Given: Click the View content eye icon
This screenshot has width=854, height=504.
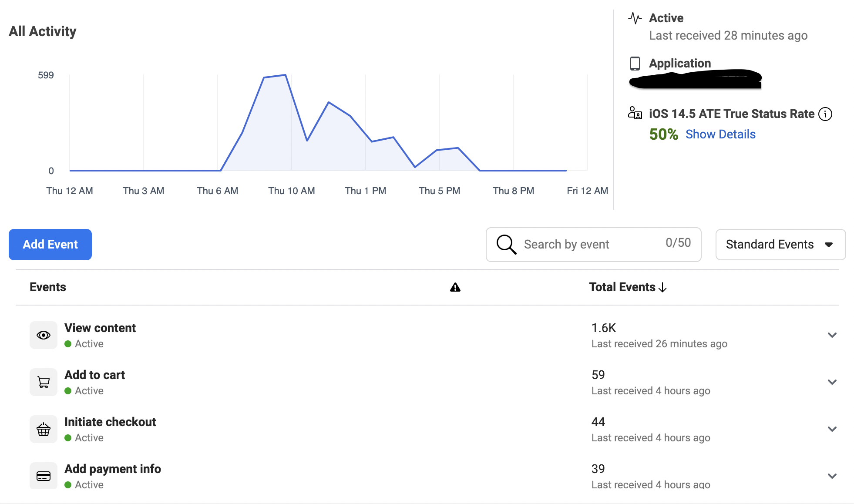Looking at the screenshot, I should click(44, 335).
